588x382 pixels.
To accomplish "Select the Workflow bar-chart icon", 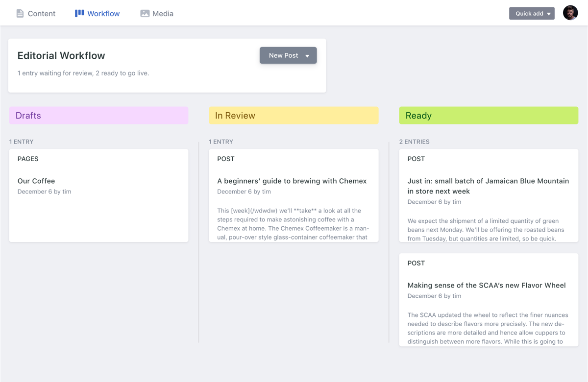I will click(x=78, y=13).
